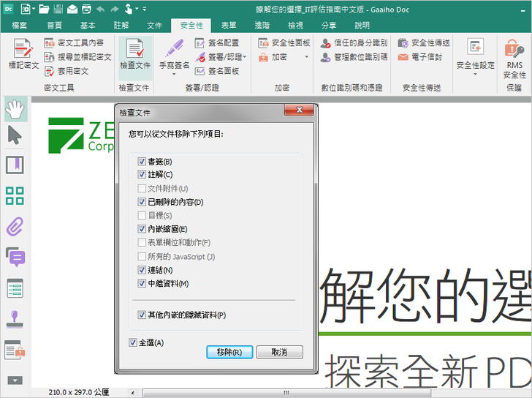The height and width of the screenshot is (398, 532).
Task: Uncheck 內嵌縮圖(E) checkbox
Action: click(142, 229)
